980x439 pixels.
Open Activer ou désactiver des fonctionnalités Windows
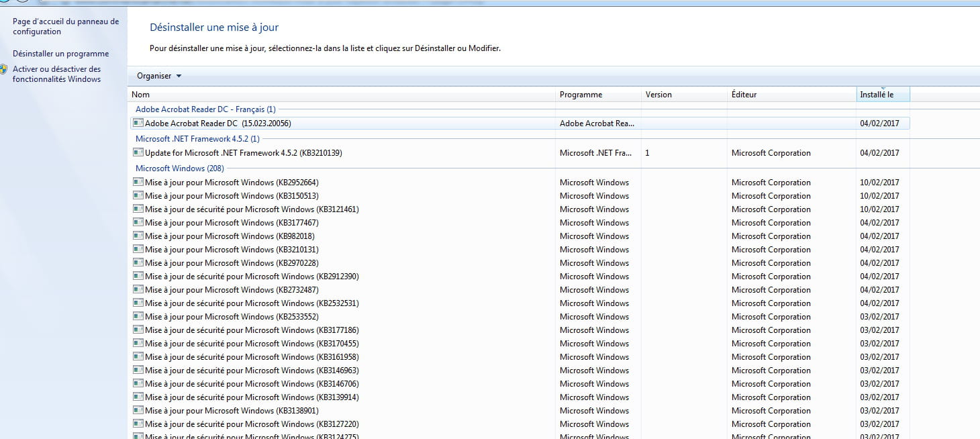pyautogui.click(x=57, y=74)
